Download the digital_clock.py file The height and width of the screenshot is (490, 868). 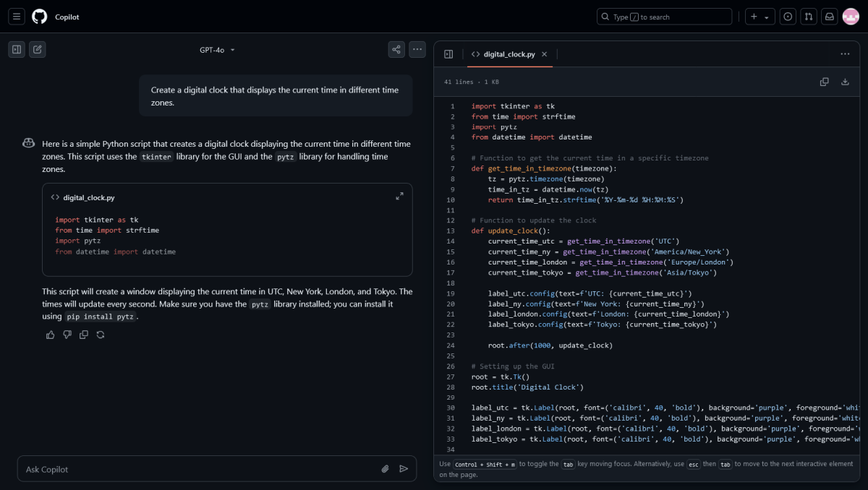[x=844, y=82]
